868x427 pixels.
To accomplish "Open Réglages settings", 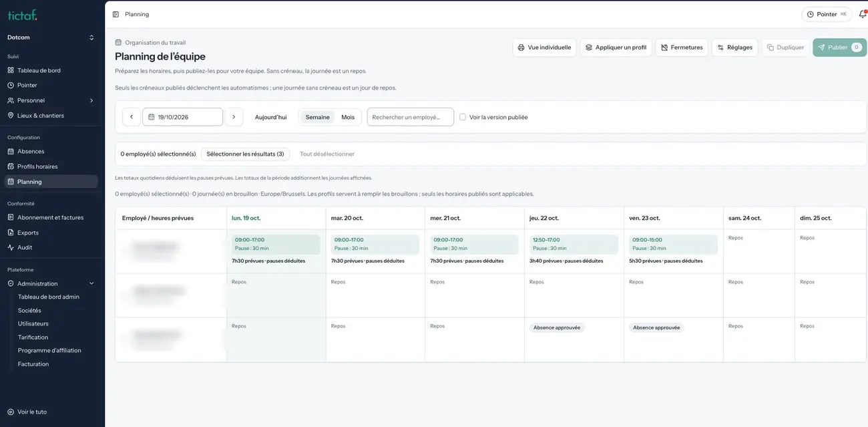I will click(x=734, y=47).
